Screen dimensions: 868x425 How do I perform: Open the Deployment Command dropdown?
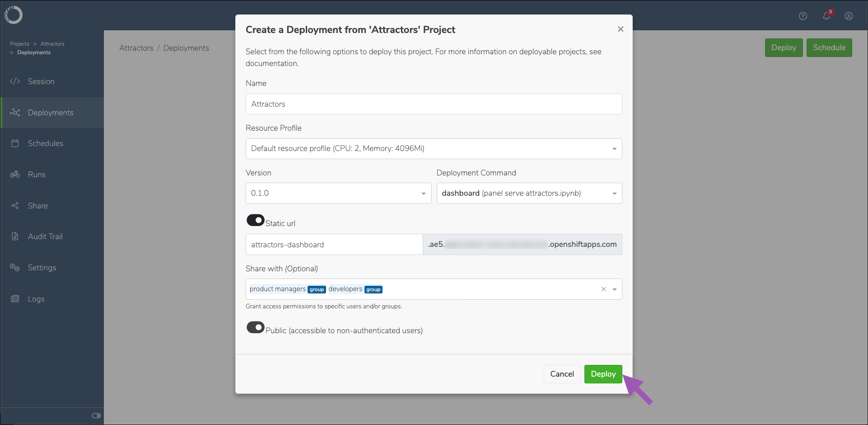(x=529, y=194)
